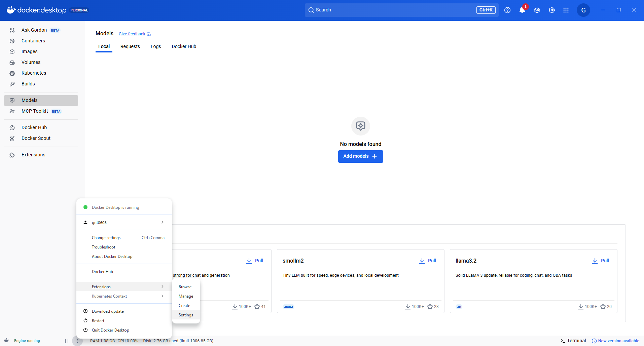Select the Models icon in the sidebar

(x=12, y=101)
